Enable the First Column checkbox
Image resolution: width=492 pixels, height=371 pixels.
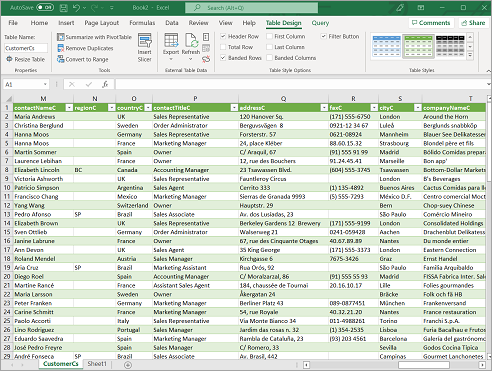pos(269,36)
